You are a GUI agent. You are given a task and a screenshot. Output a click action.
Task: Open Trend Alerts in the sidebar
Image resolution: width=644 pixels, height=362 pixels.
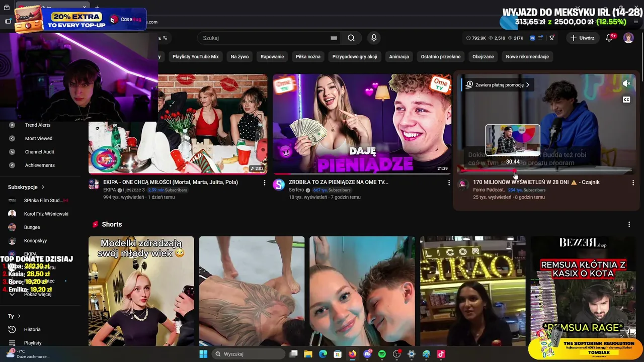click(38, 125)
